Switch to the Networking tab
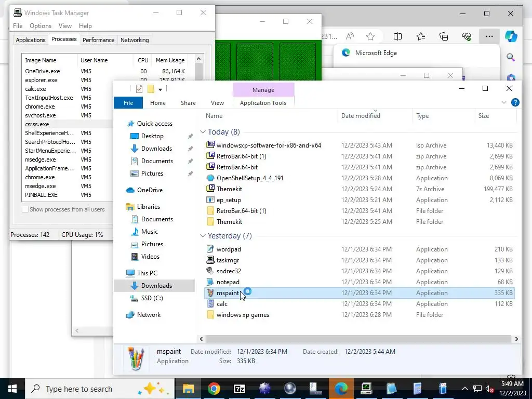 click(x=135, y=40)
